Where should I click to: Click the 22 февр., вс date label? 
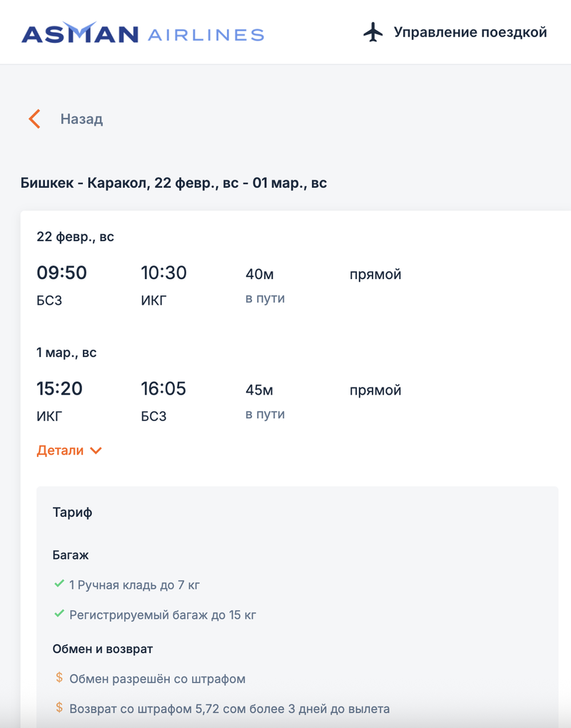tap(75, 236)
